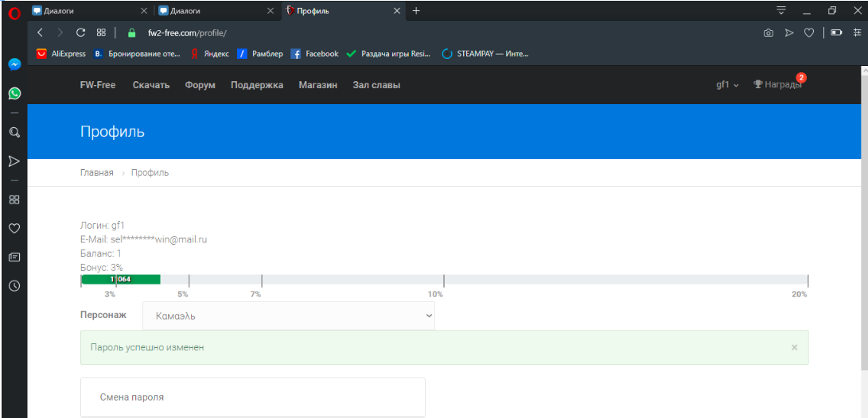Open WhatsApp in the Opera sidebar

[x=14, y=94]
